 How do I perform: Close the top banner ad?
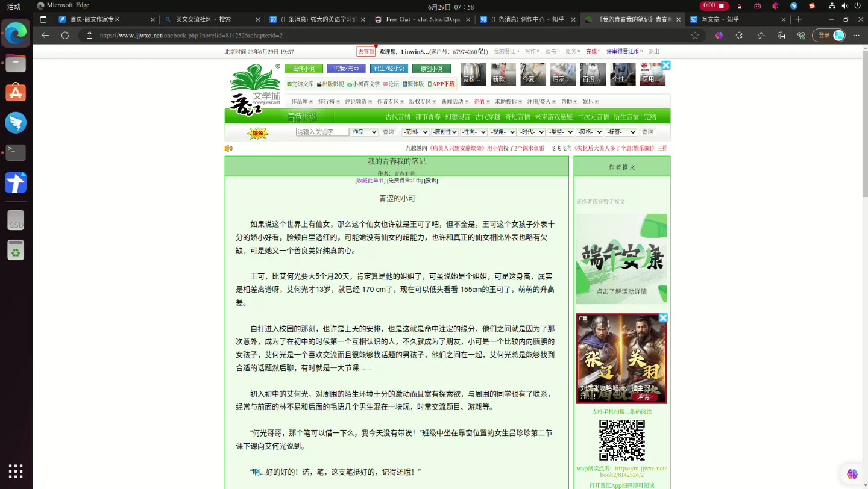pos(666,65)
